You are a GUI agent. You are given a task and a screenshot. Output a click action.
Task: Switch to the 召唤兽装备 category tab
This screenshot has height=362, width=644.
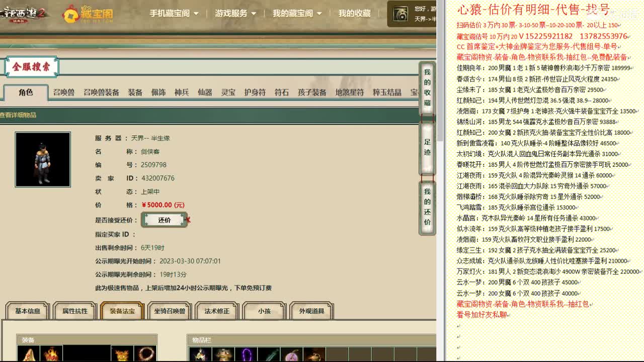click(101, 93)
